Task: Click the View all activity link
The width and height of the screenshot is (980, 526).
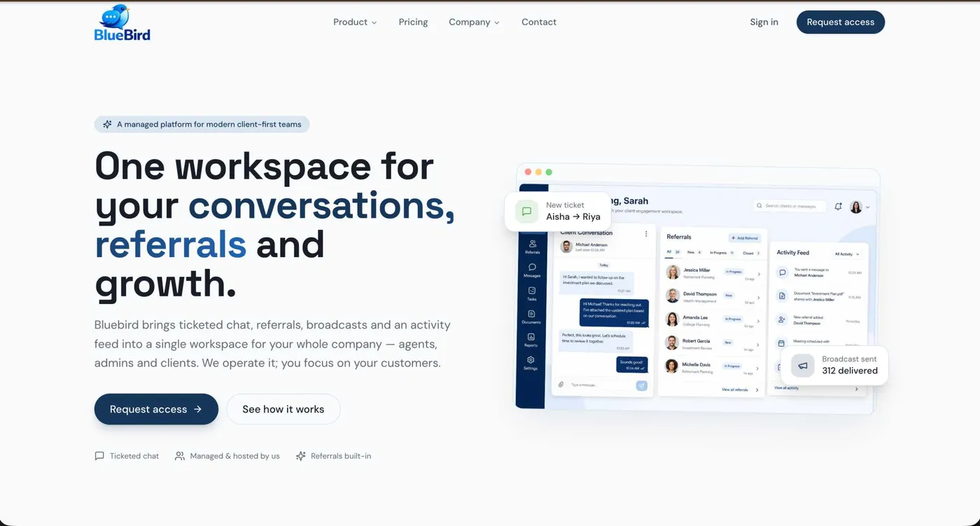Action: click(787, 388)
